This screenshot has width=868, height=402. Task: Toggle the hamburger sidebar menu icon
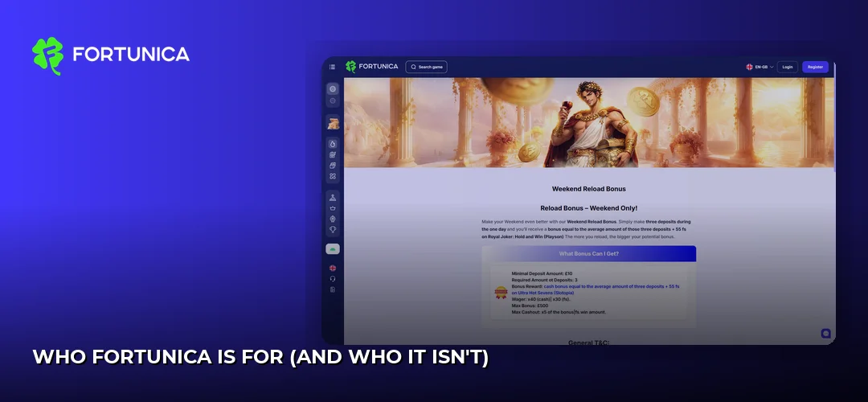point(332,67)
